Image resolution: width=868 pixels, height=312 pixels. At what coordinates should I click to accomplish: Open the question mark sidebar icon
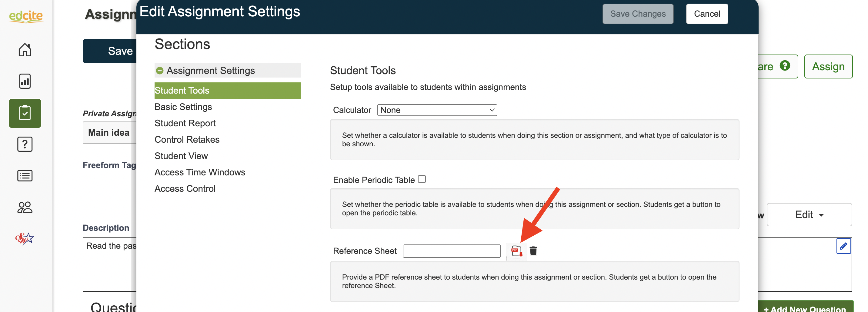[x=25, y=144]
